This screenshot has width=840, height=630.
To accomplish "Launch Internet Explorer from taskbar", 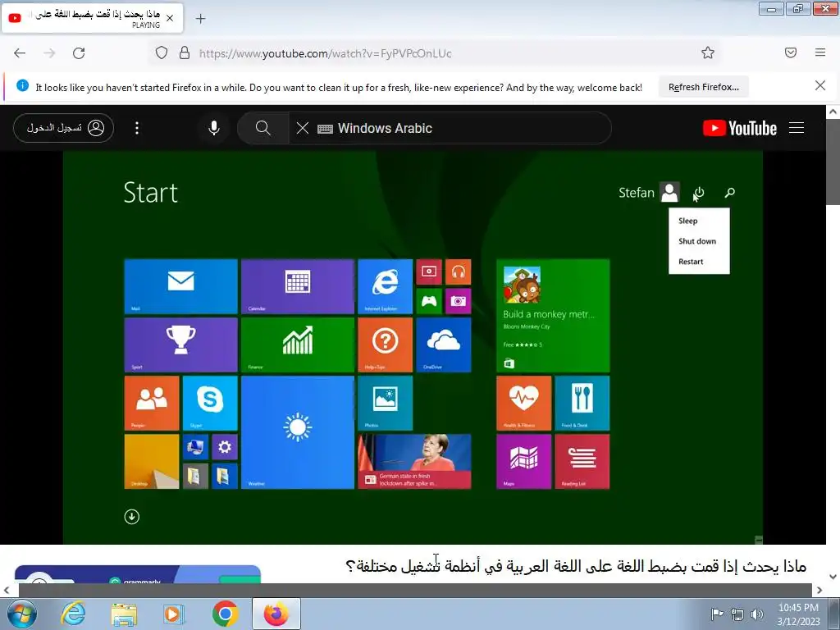I will click(73, 614).
